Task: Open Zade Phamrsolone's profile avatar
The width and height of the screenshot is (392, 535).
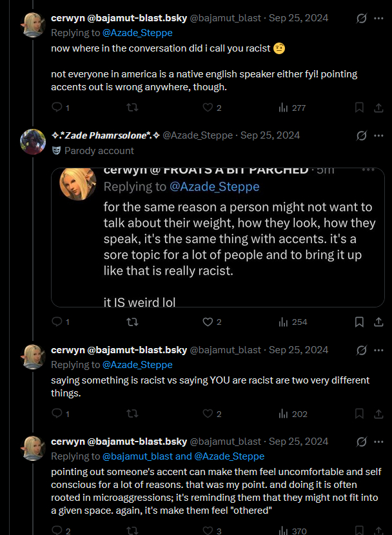Action: [x=33, y=142]
